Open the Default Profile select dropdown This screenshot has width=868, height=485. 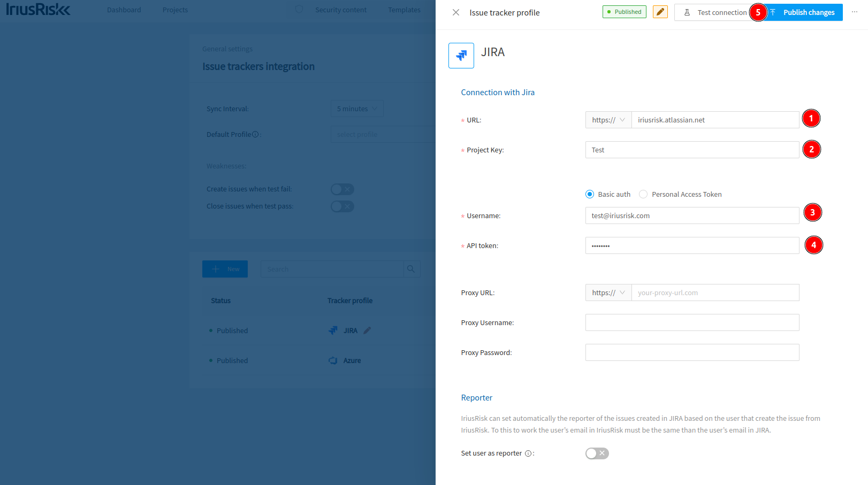pos(383,134)
